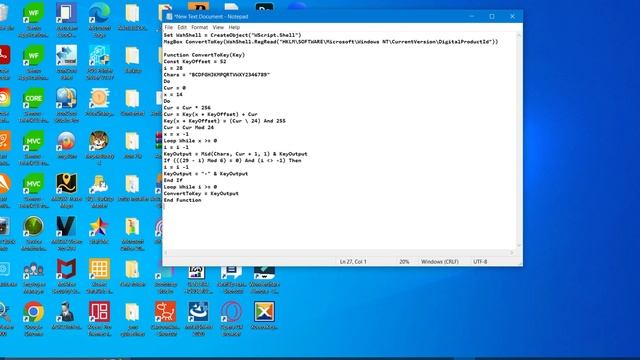Image resolution: width=640 pixels, height=360 pixels.
Task: Click the Notepad title bar app icon
Action: point(169,17)
